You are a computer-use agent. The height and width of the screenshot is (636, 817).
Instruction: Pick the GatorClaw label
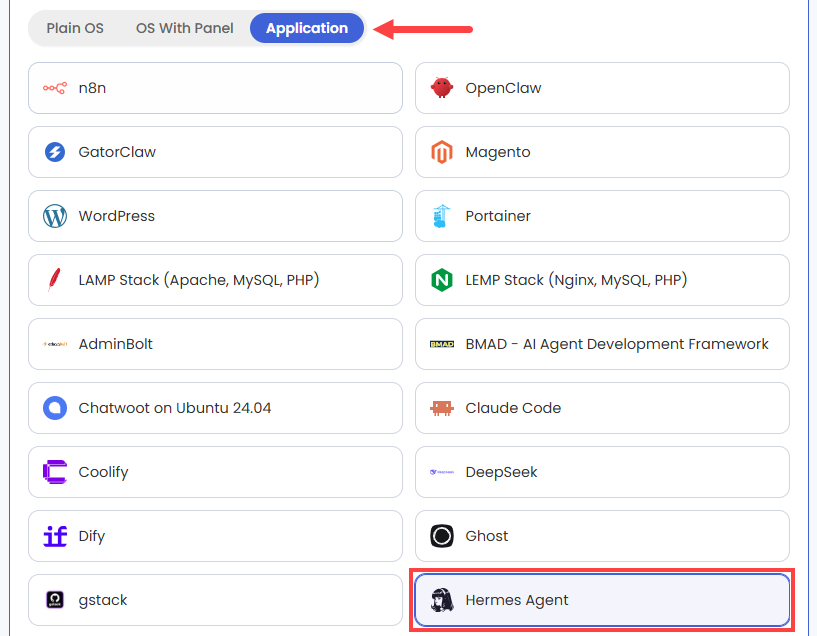point(117,152)
